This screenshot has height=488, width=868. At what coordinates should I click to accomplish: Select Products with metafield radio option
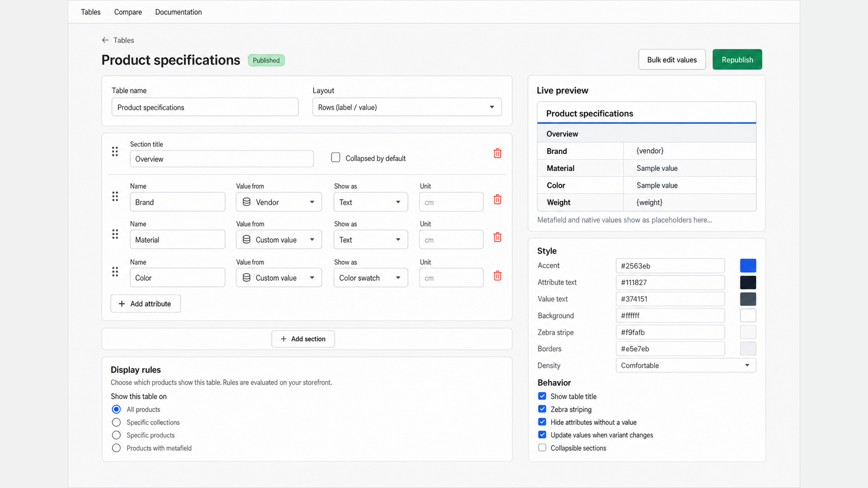[116, 448]
